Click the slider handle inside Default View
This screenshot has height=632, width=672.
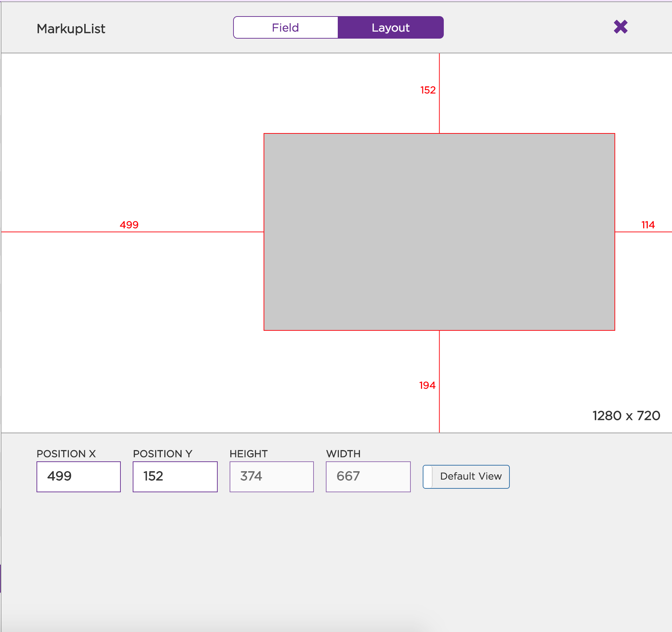(429, 476)
